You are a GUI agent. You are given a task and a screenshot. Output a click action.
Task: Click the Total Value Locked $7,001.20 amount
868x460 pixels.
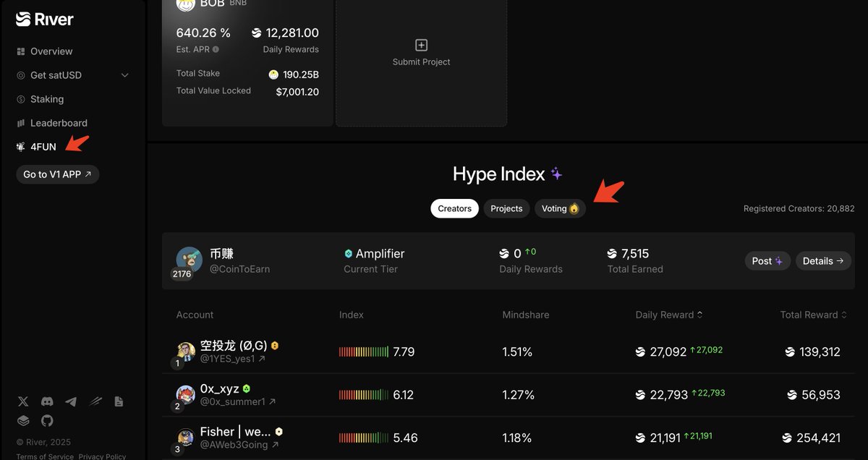pos(297,92)
